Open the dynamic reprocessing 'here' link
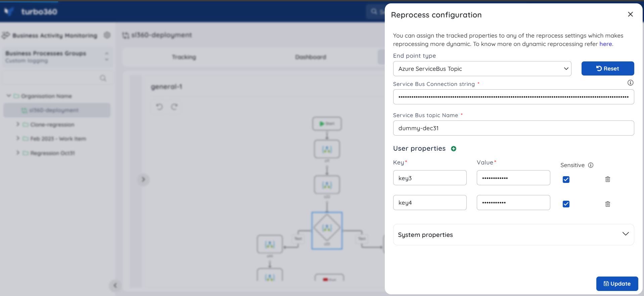Screen dimensions: 644x296 point(605,44)
